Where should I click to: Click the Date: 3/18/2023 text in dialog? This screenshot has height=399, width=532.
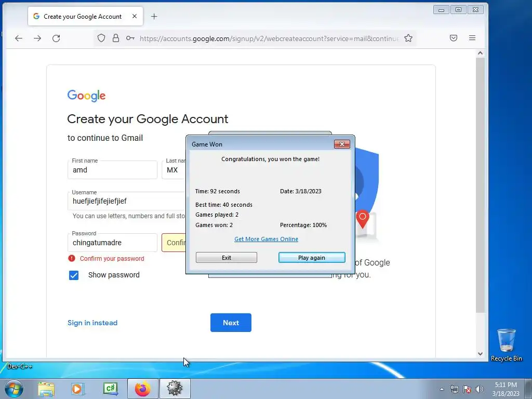(x=301, y=191)
